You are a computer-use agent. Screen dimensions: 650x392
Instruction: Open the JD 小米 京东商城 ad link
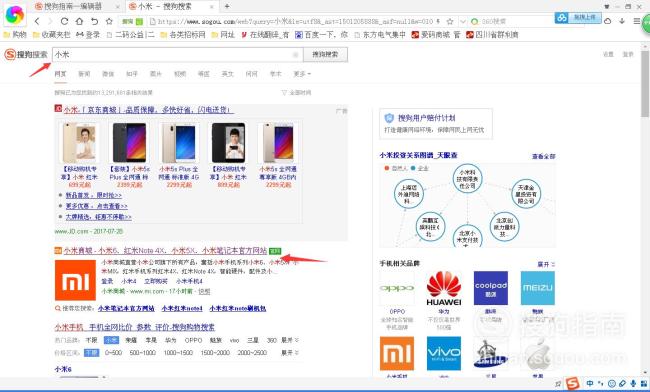pos(148,110)
